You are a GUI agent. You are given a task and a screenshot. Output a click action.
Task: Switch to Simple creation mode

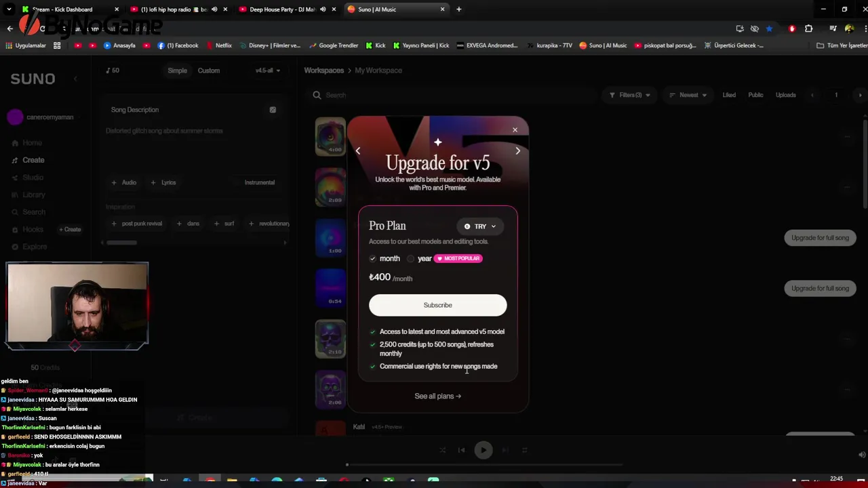177,70
